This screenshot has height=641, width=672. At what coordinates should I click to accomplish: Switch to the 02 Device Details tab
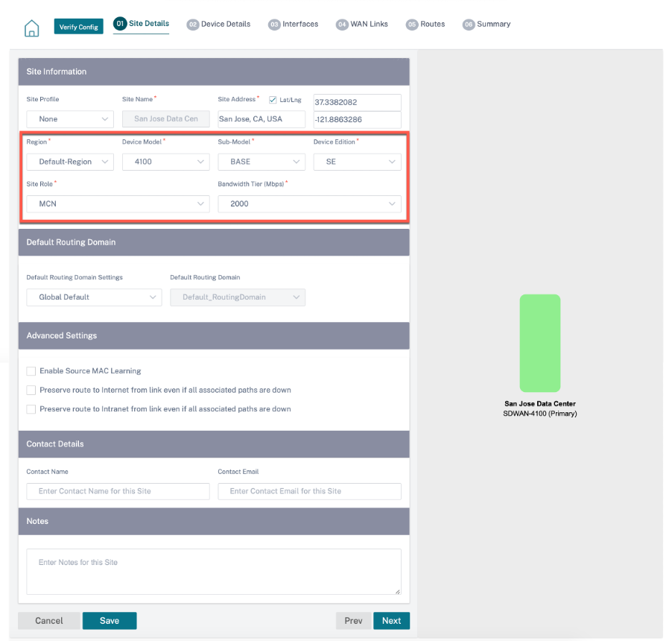218,24
